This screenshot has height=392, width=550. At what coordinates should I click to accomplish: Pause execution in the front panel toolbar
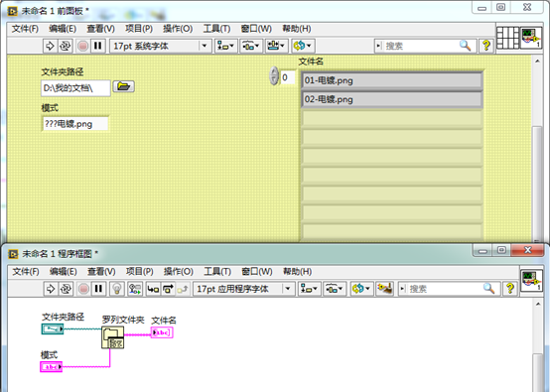click(x=98, y=46)
